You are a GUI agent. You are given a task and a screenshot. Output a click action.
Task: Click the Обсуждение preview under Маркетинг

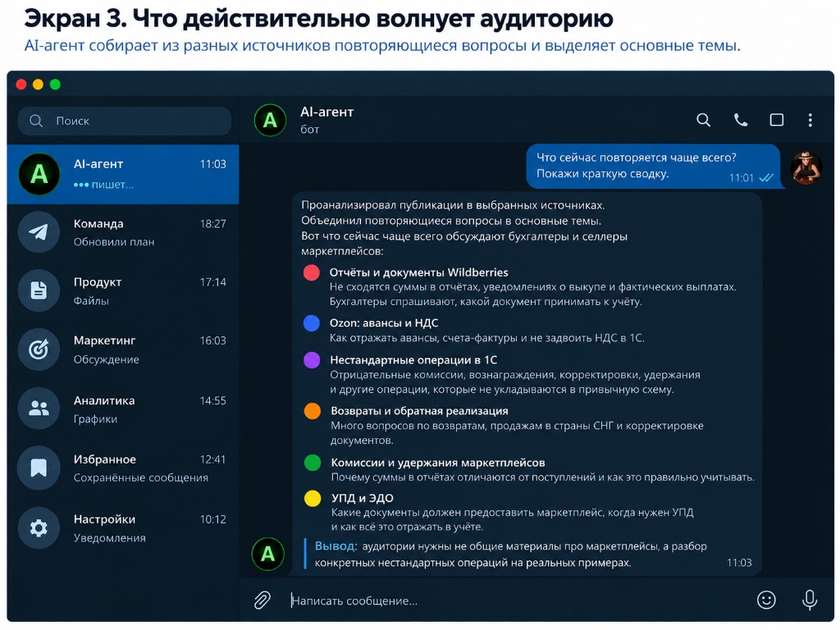(x=106, y=359)
